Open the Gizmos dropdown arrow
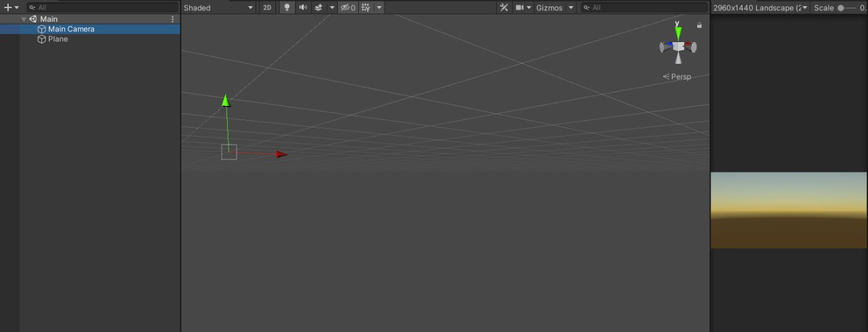This screenshot has width=868, height=332. [x=571, y=7]
